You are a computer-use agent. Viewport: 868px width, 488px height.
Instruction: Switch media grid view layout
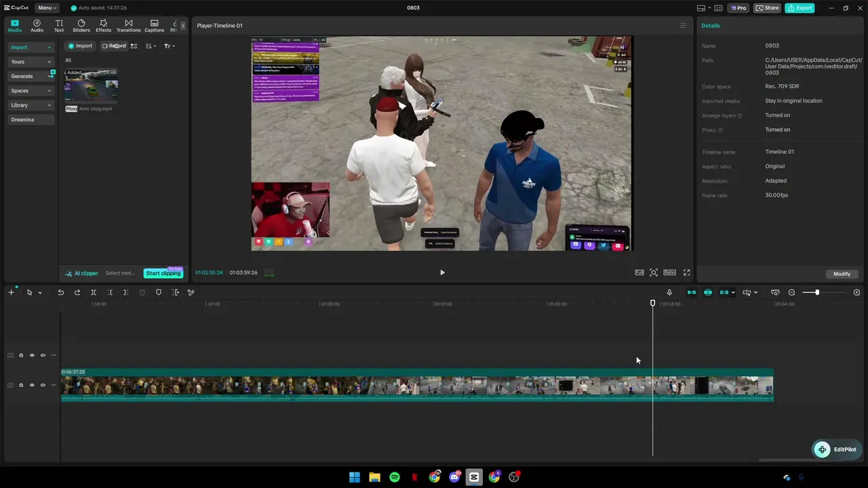click(x=134, y=46)
